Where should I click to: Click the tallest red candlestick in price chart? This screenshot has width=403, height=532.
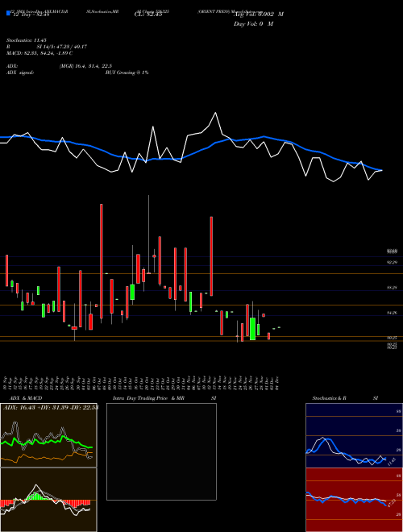point(101,261)
